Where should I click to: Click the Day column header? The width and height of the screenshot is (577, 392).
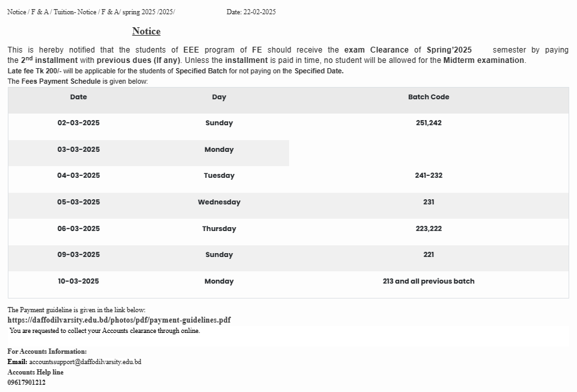[x=219, y=97]
